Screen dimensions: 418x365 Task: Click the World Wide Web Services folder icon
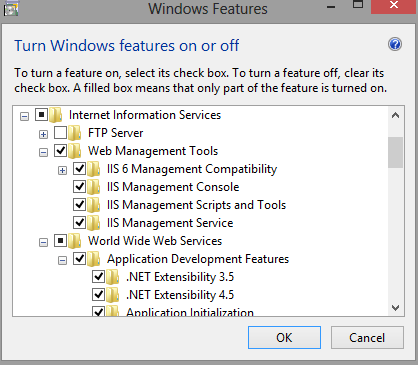pos(75,241)
